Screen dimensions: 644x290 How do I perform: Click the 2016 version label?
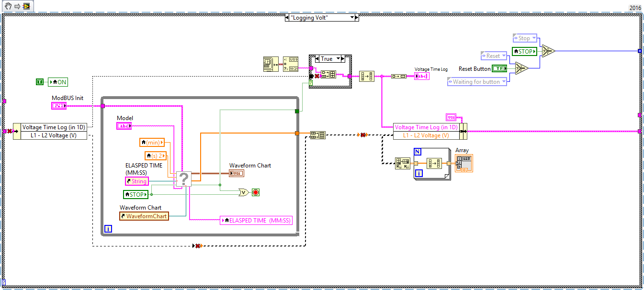pos(635,8)
